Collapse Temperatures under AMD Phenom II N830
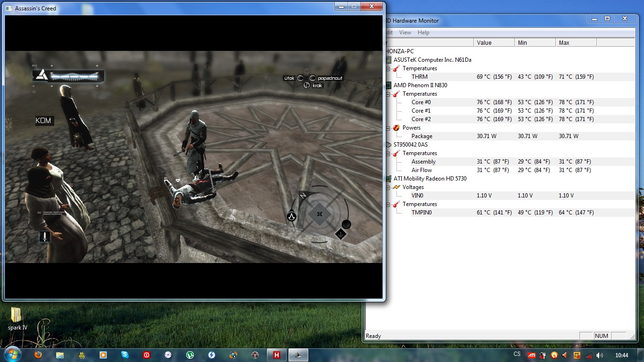644x362 pixels. [388, 94]
